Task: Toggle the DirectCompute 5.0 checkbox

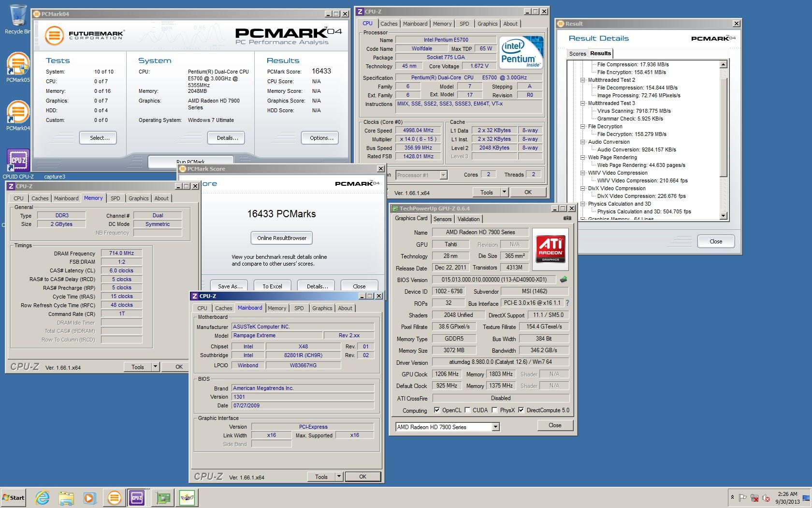Action: (521, 410)
